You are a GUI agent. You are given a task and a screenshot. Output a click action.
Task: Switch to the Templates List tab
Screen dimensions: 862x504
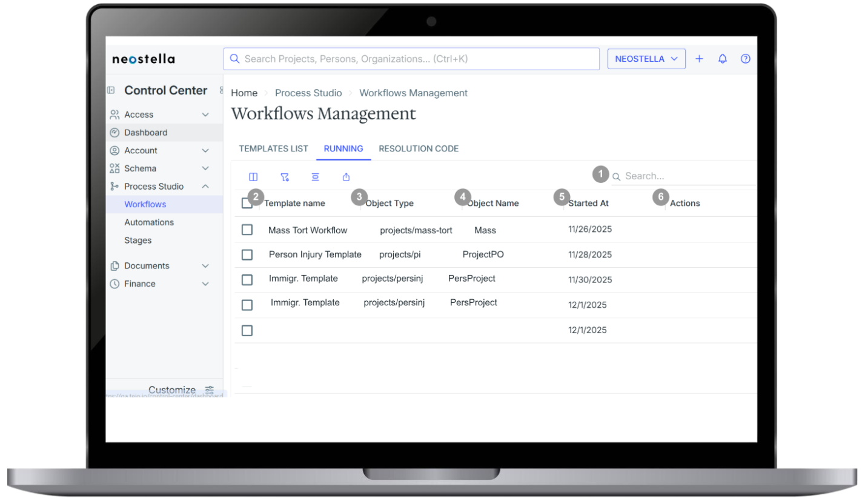pyautogui.click(x=273, y=148)
